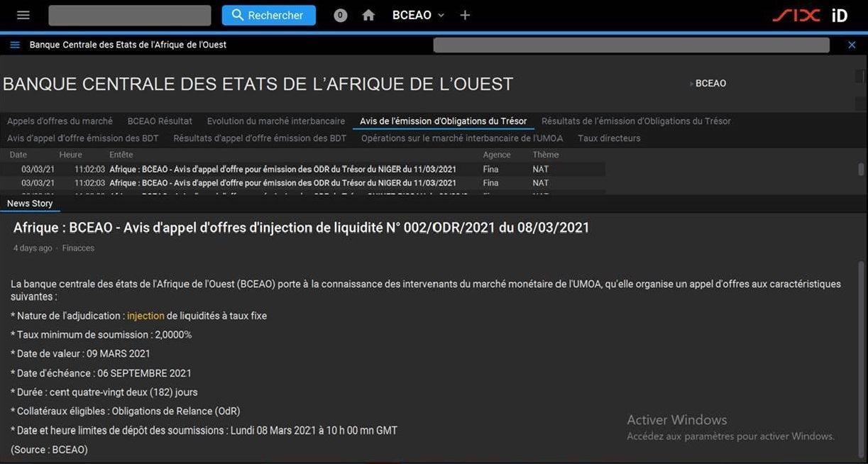
Task: Open the BCEAO breadcrumb link
Action: [x=710, y=83]
